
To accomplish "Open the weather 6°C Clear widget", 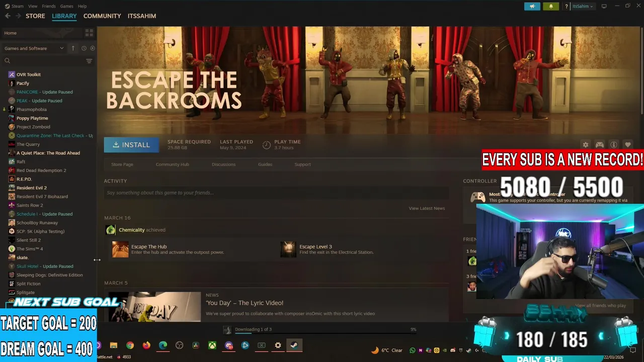I will click(387, 350).
